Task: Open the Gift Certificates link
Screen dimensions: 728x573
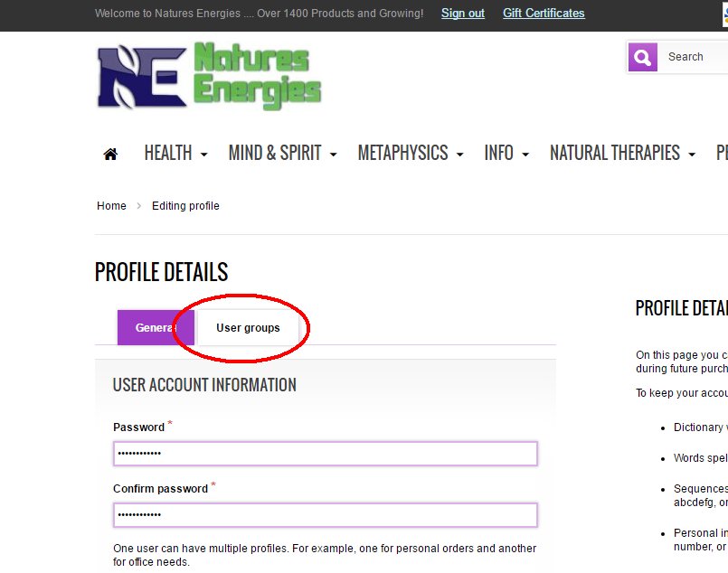Action: tap(544, 14)
